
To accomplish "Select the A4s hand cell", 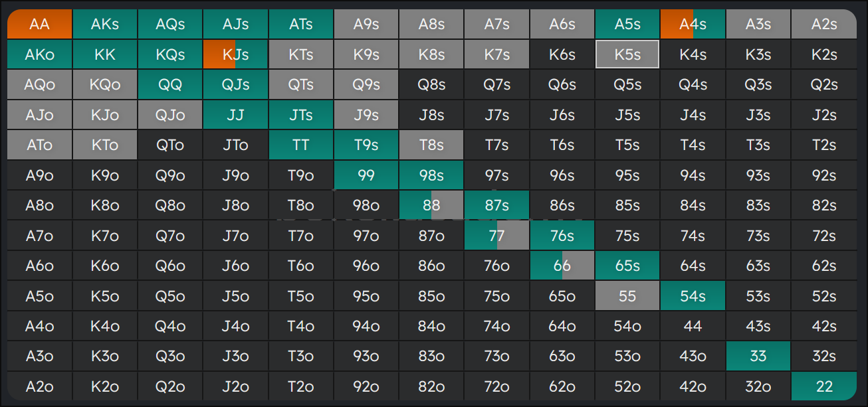I will coord(693,25).
